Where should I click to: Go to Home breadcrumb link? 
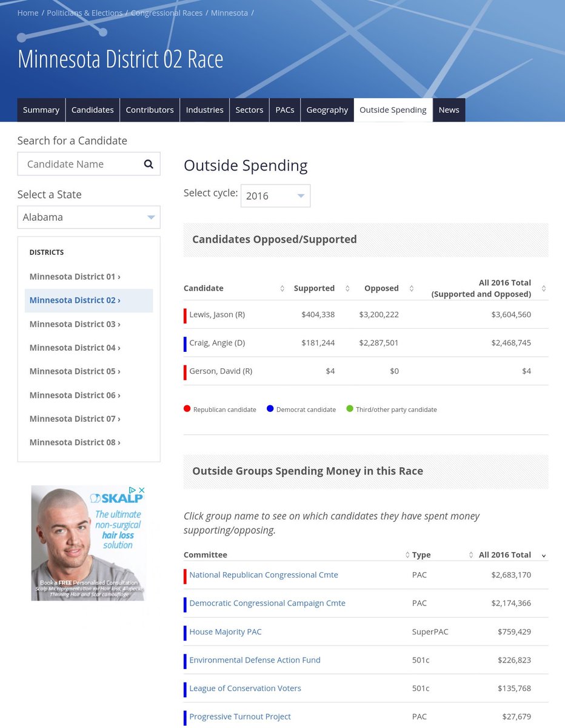28,13
